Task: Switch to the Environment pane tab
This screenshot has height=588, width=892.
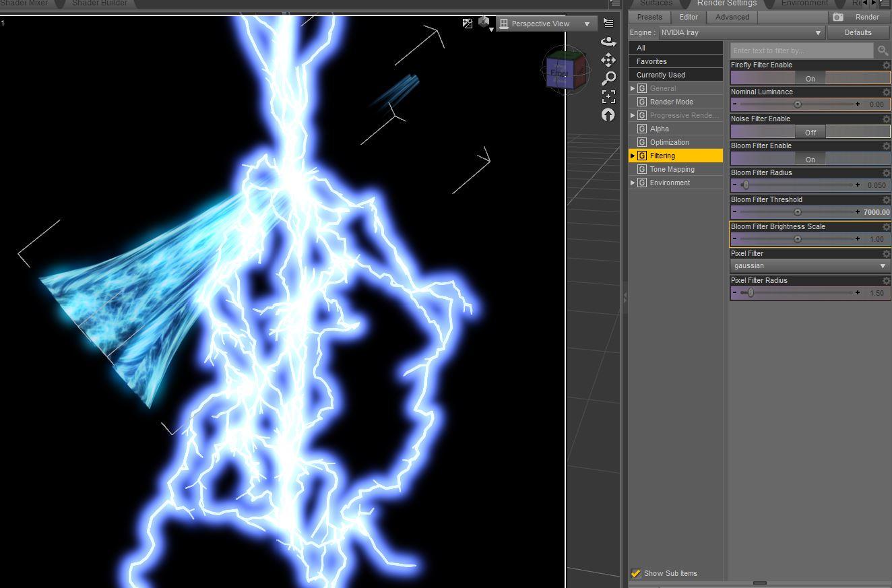Action: pyautogui.click(x=804, y=3)
